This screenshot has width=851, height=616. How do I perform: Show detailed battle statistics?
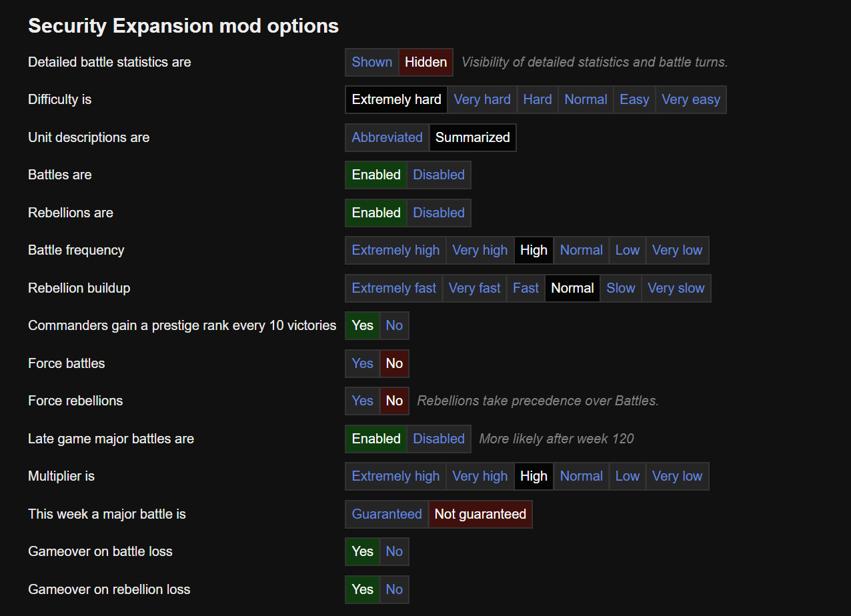tap(371, 62)
